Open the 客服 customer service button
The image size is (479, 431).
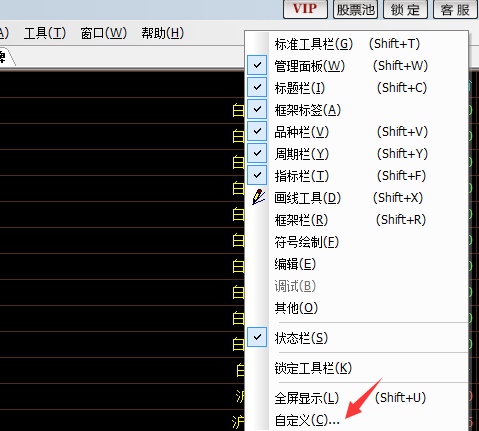(455, 9)
